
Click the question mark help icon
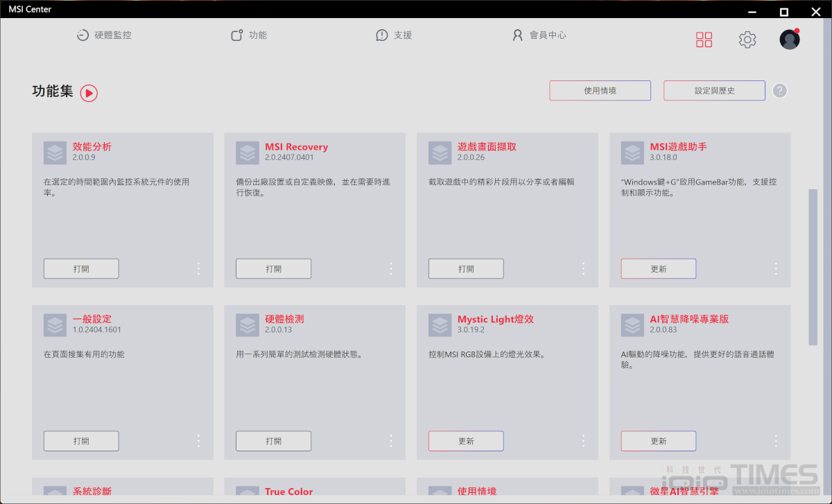point(779,90)
